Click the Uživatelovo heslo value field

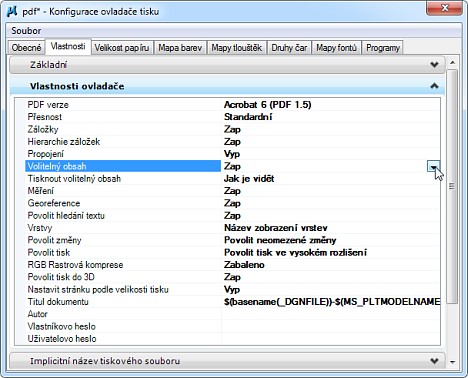click(x=331, y=339)
